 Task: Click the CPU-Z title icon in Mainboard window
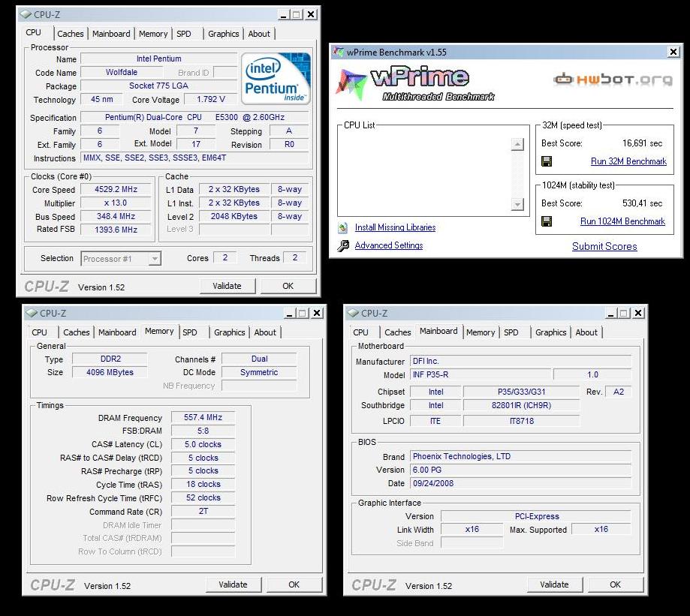coord(353,313)
